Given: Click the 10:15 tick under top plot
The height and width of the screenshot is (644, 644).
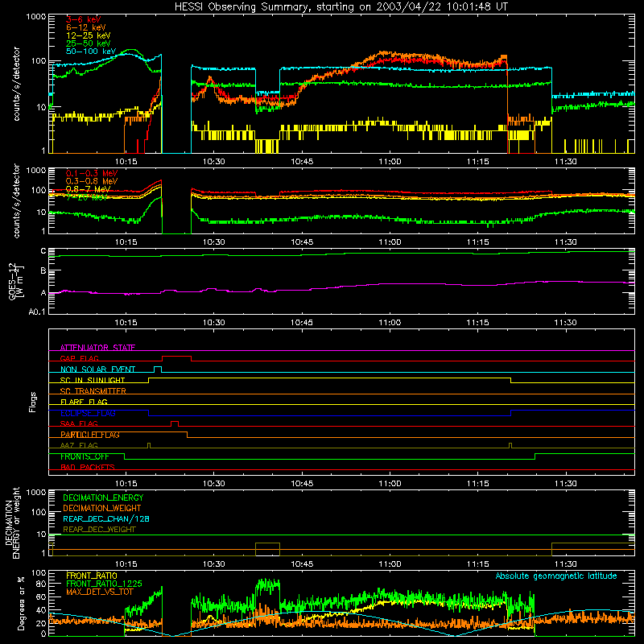Looking at the screenshot, I should pyautogui.click(x=126, y=162).
